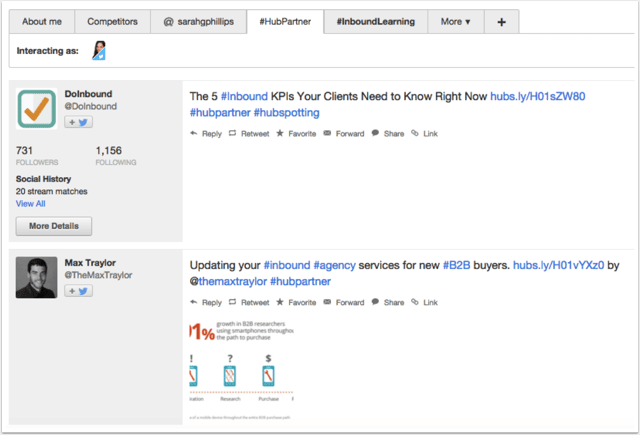Retweet Max Traylor's B2B tweet

pyautogui.click(x=249, y=302)
